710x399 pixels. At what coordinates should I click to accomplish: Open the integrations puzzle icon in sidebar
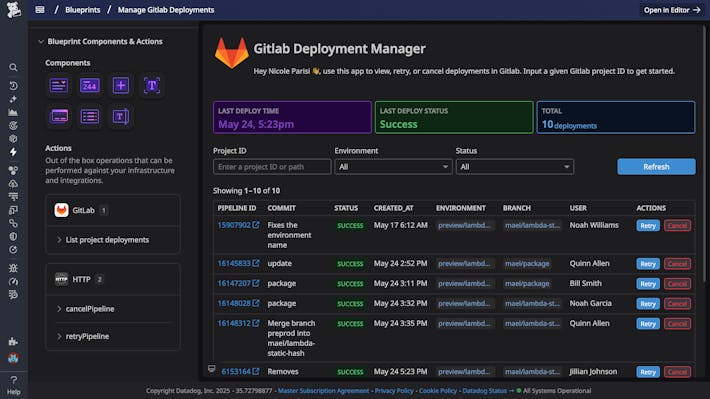click(x=13, y=341)
